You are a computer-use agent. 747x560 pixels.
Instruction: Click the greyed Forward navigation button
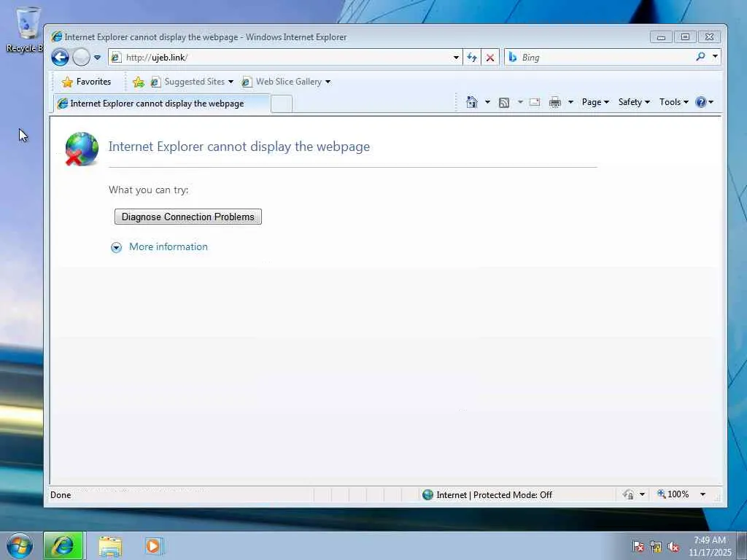[x=82, y=58]
